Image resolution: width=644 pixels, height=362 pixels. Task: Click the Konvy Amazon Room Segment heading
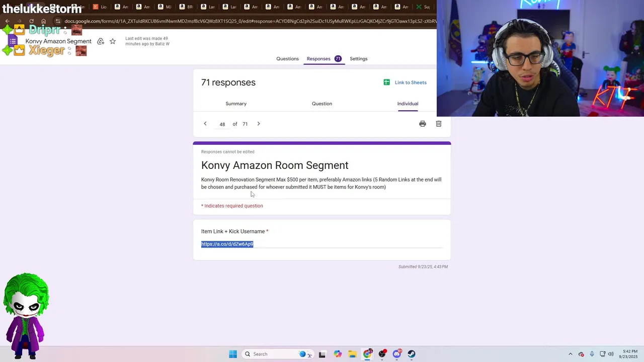click(x=275, y=165)
